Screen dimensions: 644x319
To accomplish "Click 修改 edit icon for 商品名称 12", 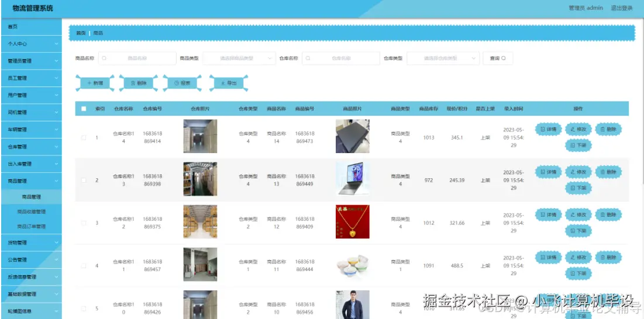I will 573,214.
